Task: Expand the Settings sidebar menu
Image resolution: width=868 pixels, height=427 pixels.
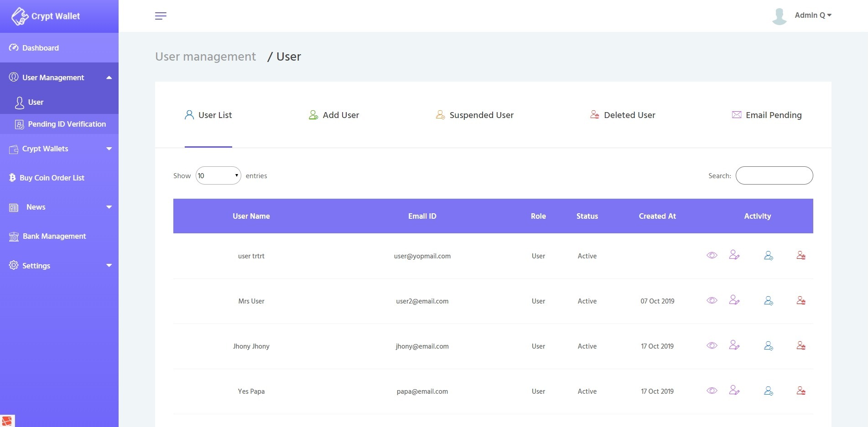Action: 59,266
